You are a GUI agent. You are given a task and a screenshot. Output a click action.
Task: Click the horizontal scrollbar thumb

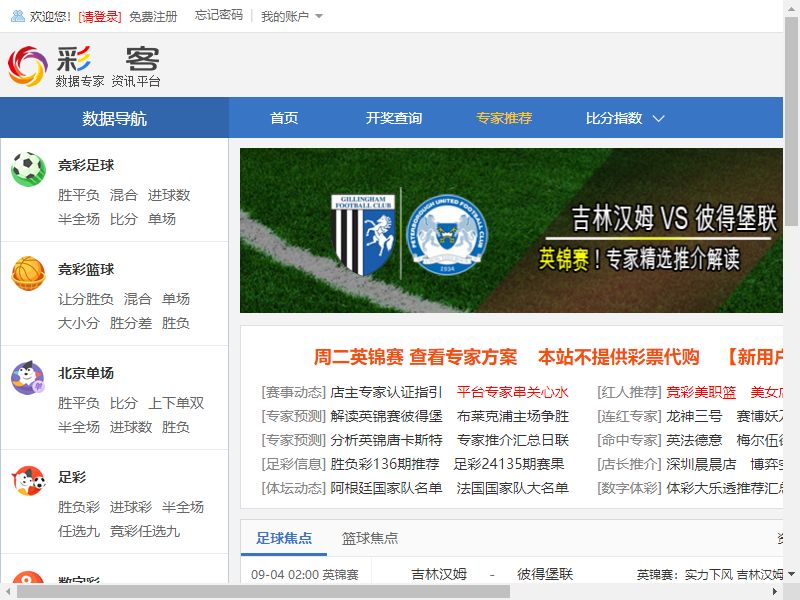[263, 591]
